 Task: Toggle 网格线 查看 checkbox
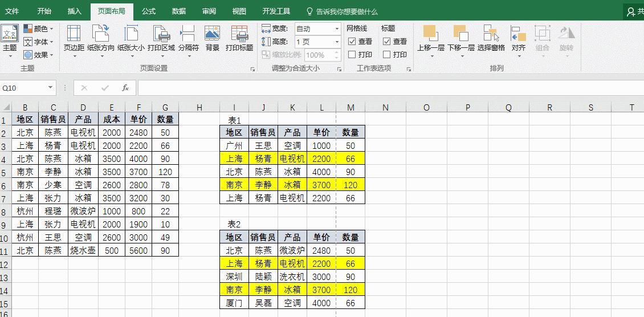(x=352, y=42)
